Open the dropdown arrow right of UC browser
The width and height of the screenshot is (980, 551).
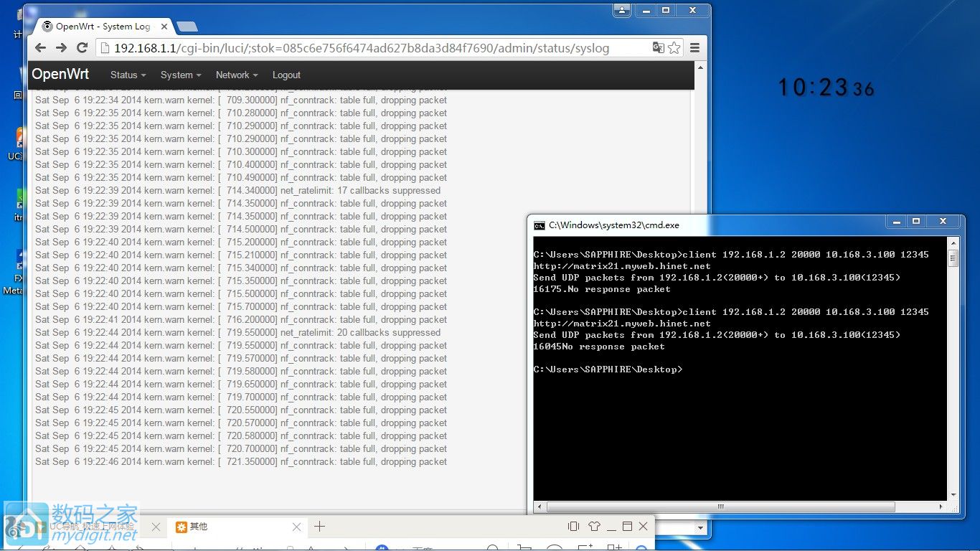(701, 527)
